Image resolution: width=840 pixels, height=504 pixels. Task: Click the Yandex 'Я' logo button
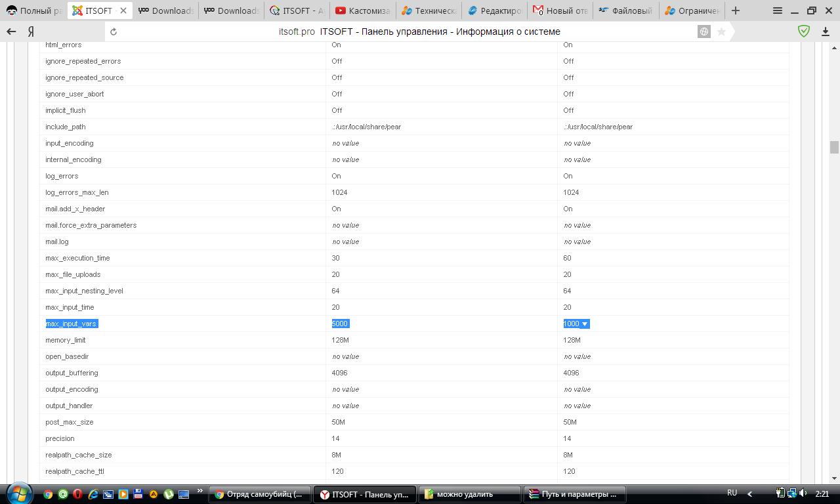coord(31,31)
